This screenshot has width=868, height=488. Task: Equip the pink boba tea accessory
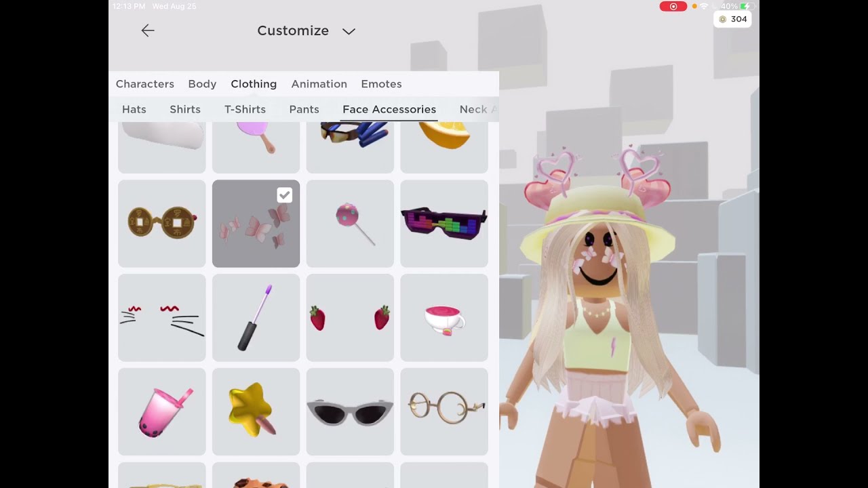(x=162, y=411)
